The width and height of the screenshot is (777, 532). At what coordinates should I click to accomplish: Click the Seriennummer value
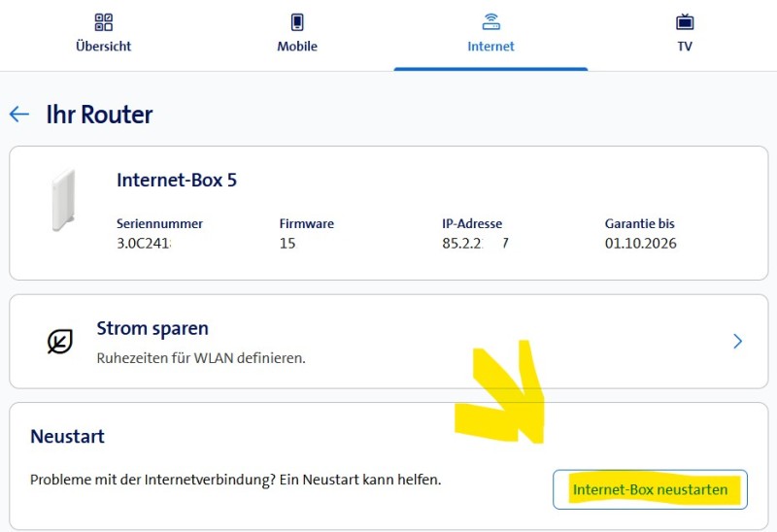144,244
